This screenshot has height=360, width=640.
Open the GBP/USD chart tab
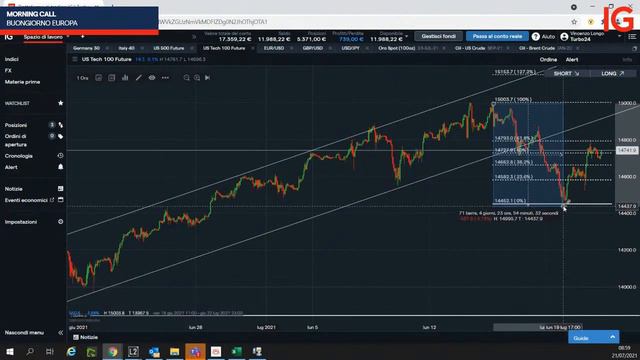click(313, 48)
